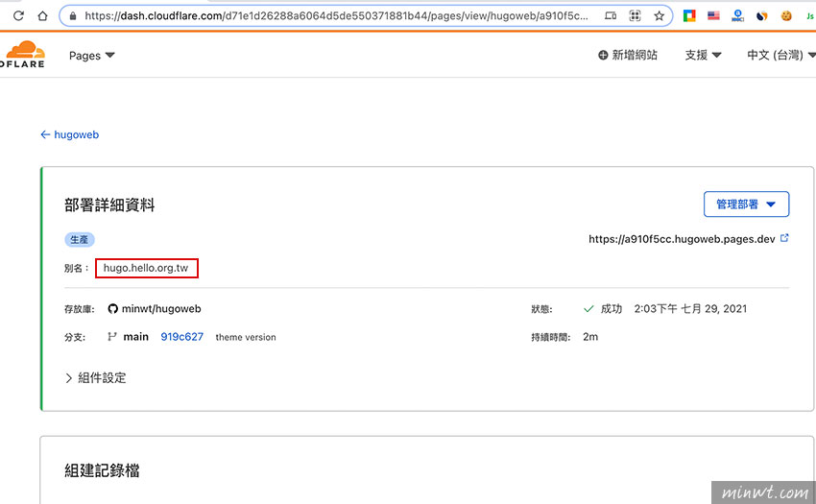
Task: Click the 2m duration value
Action: [590, 337]
